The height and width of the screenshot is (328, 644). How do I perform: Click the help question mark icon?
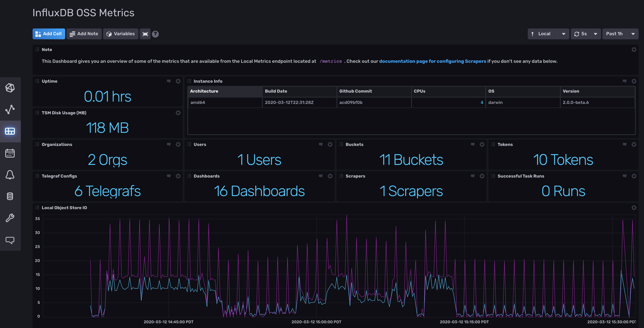pos(155,34)
